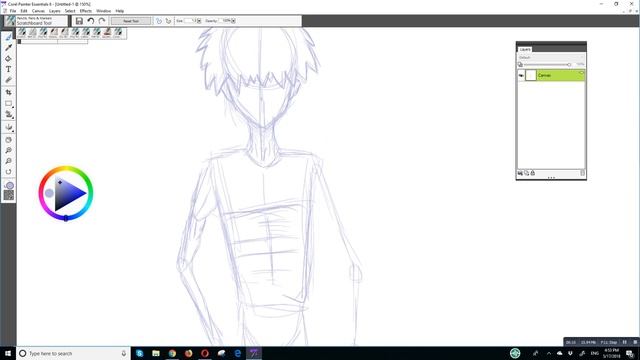Open the Opacity slider dropdown arrow

pos(233,21)
